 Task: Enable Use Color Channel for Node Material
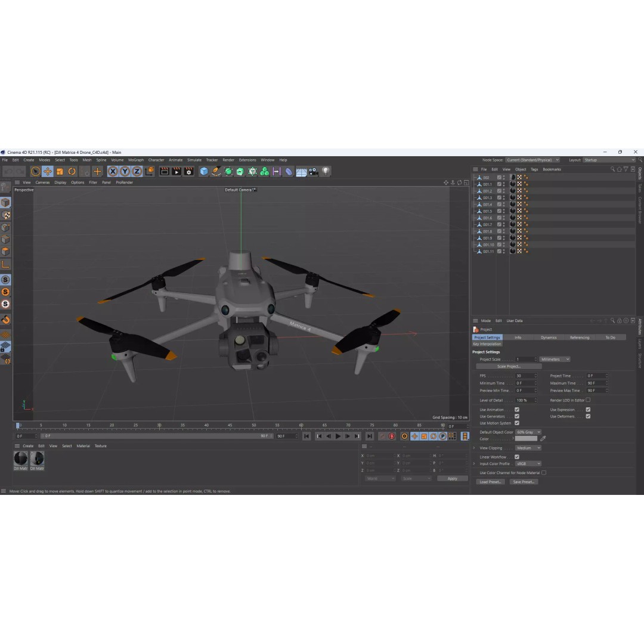coord(544,473)
